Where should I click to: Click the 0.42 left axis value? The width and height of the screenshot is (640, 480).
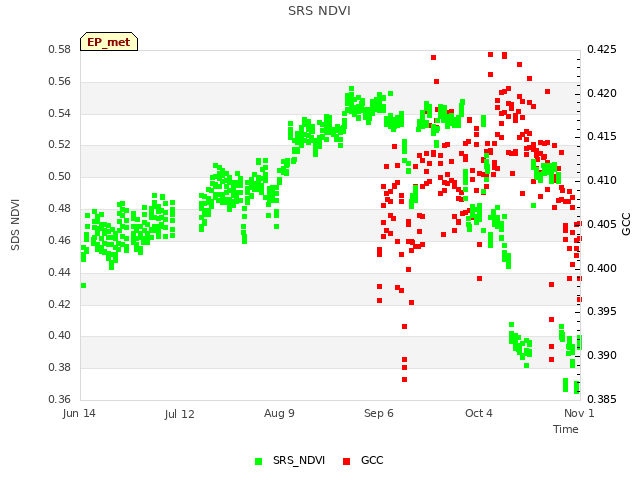coord(60,304)
